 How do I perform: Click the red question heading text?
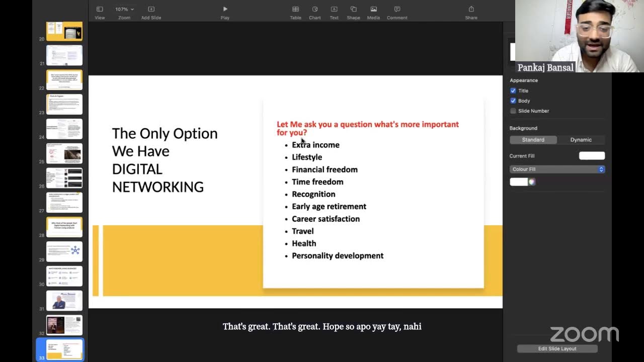pyautogui.click(x=368, y=128)
